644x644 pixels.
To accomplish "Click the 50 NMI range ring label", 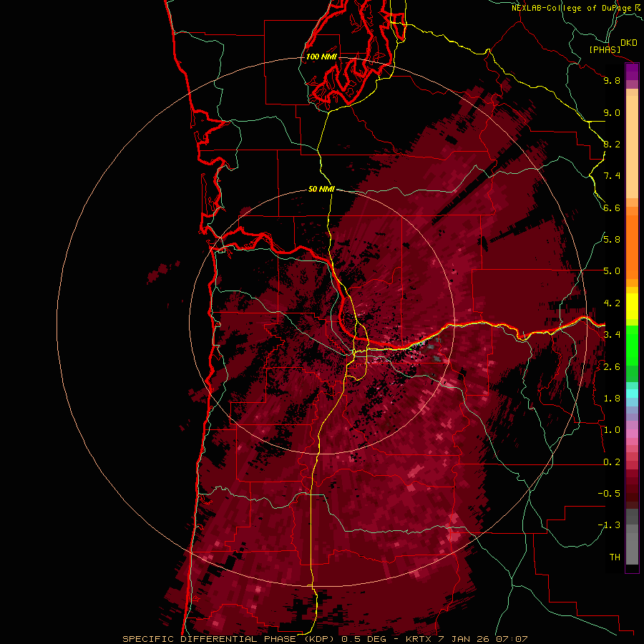I will click(x=321, y=189).
